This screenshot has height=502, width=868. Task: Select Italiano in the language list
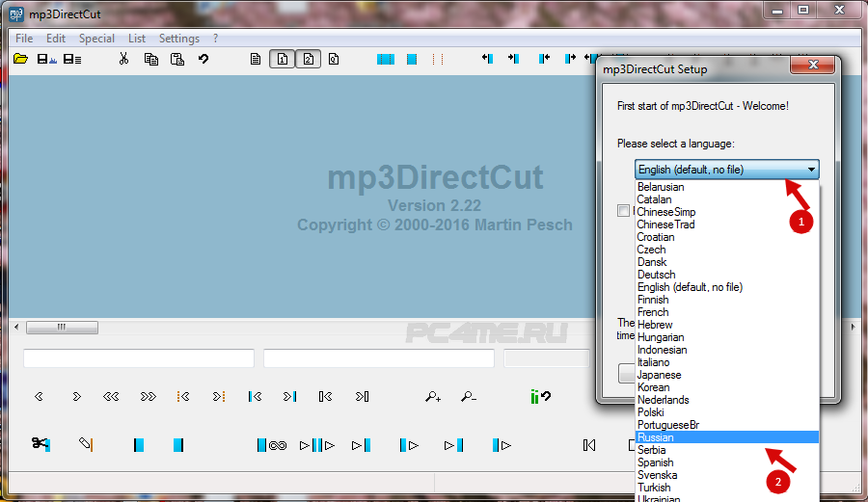[727, 362]
